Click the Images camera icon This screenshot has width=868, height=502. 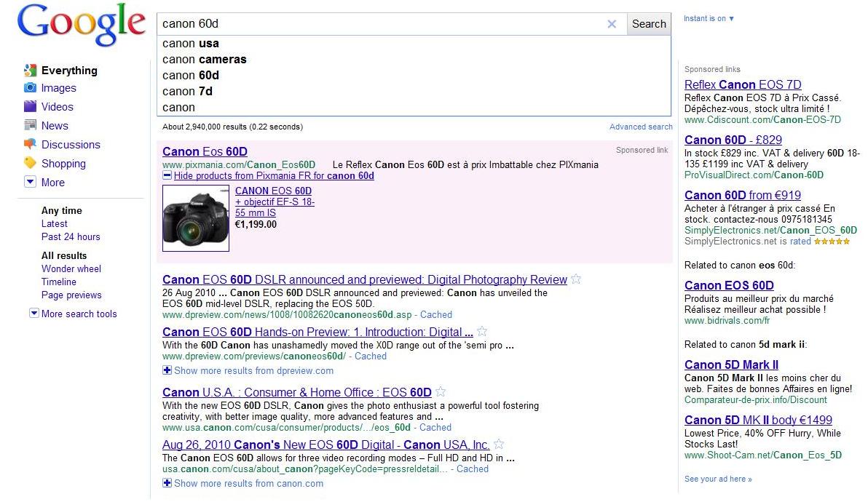click(30, 88)
